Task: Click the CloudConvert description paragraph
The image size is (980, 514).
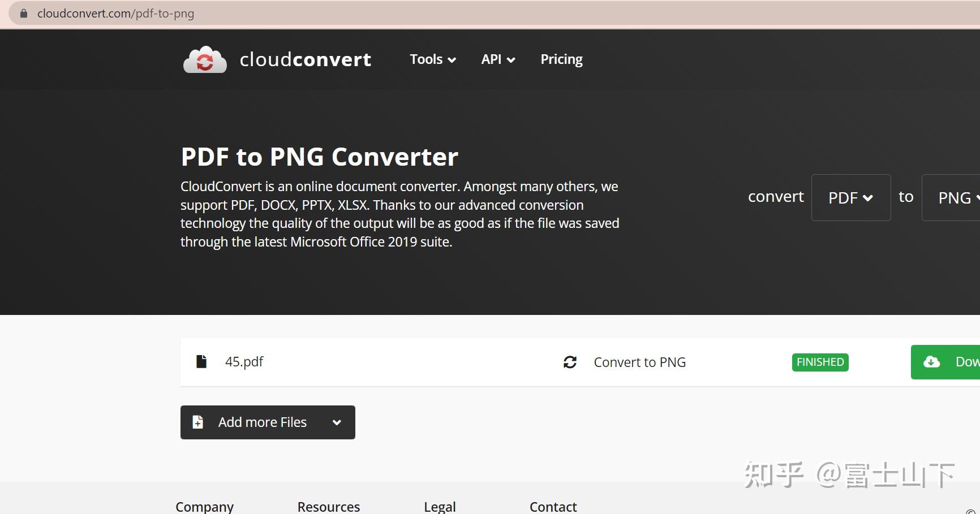Action: pyautogui.click(x=400, y=214)
